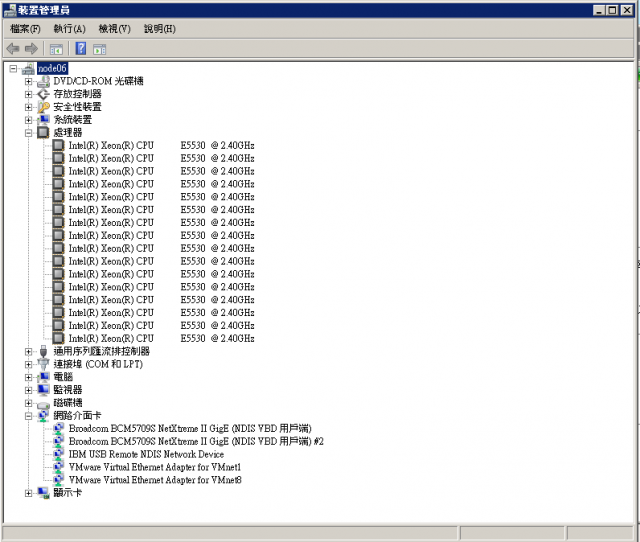The height and width of the screenshot is (542, 640).
Task: Select the 網路介面卡 category label
Action: 77,416
